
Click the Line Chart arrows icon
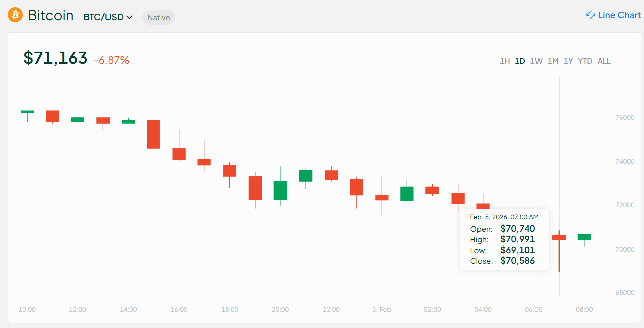(591, 15)
